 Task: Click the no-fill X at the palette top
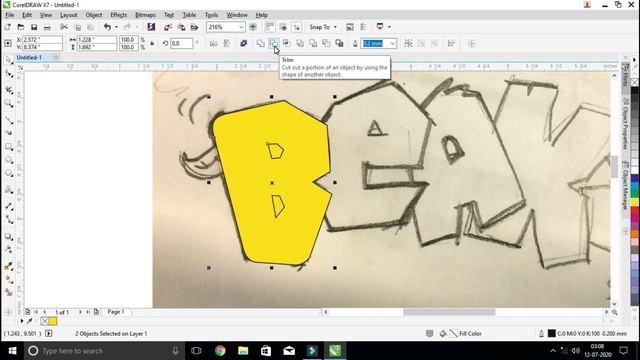tap(635, 83)
